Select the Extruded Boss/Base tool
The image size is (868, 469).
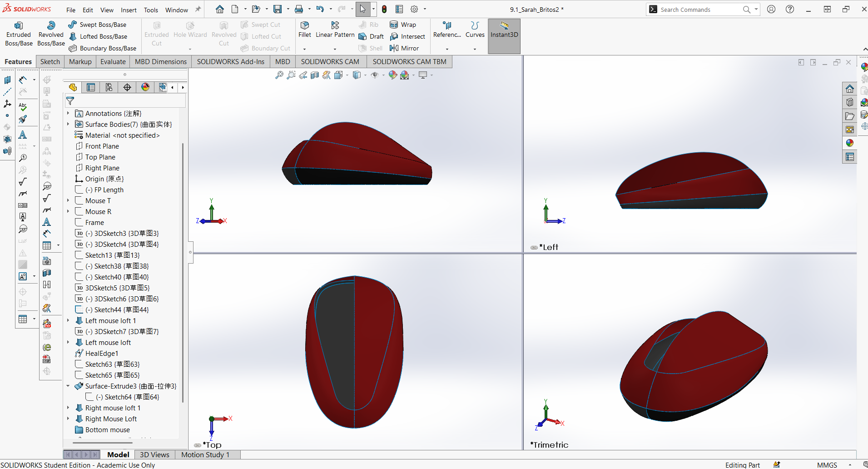pos(19,34)
